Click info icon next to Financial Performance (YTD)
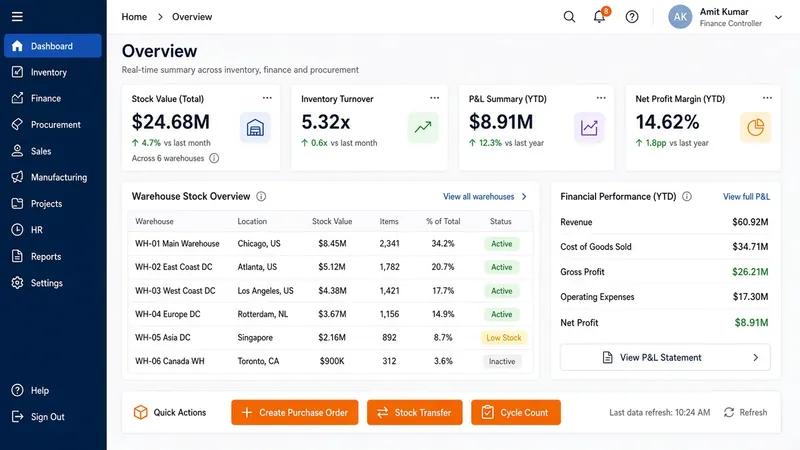Screen dimensions: 800x450 coord(687,196)
